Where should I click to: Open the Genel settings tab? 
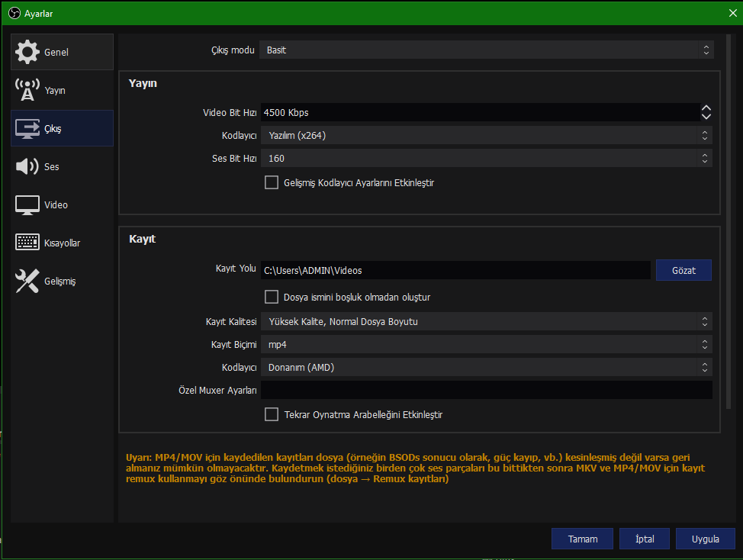click(62, 52)
